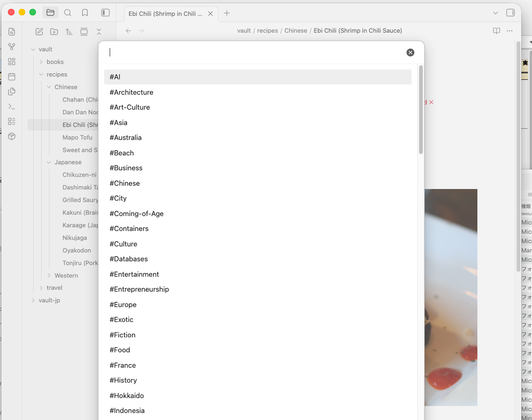532x420 pixels.
Task: Navigate back arrow
Action: (128, 30)
